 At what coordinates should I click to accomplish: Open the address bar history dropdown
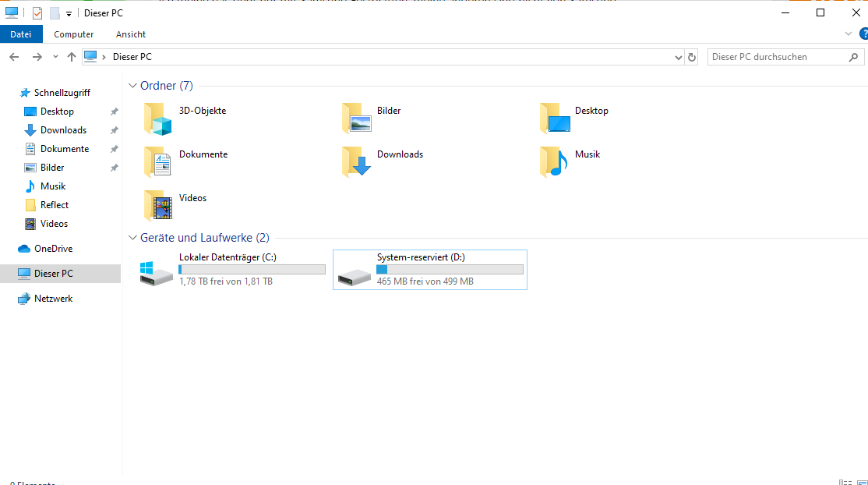pyautogui.click(x=677, y=56)
